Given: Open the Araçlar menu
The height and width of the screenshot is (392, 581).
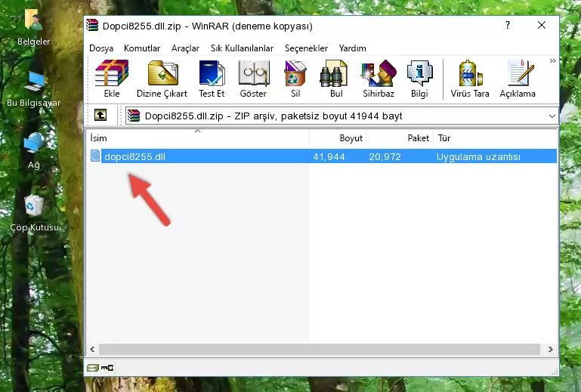Looking at the screenshot, I should coord(185,48).
